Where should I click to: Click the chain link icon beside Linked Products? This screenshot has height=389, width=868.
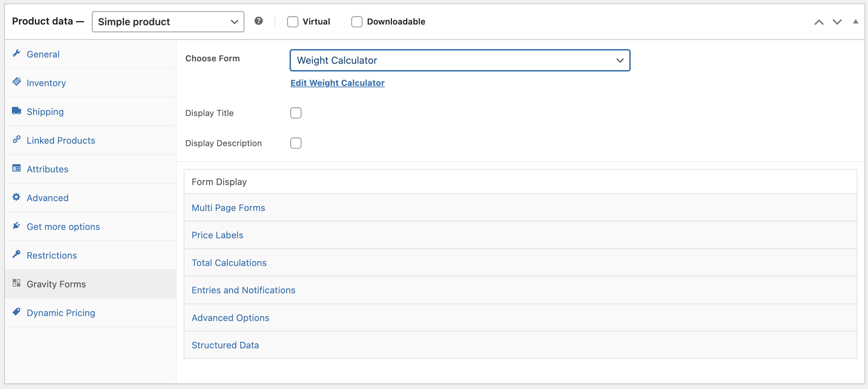click(16, 139)
